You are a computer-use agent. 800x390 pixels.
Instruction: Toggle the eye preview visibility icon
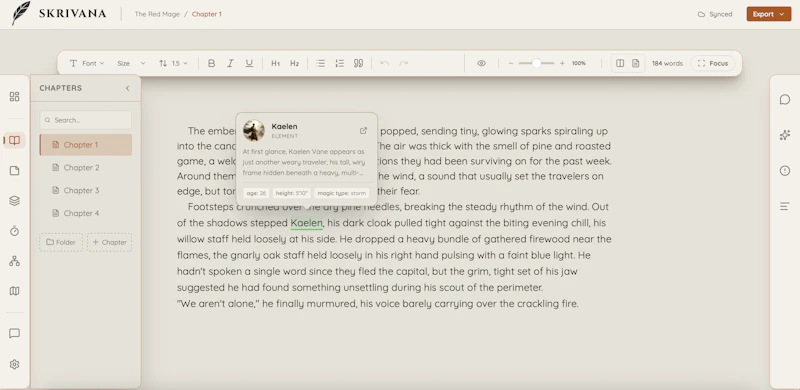coord(481,63)
